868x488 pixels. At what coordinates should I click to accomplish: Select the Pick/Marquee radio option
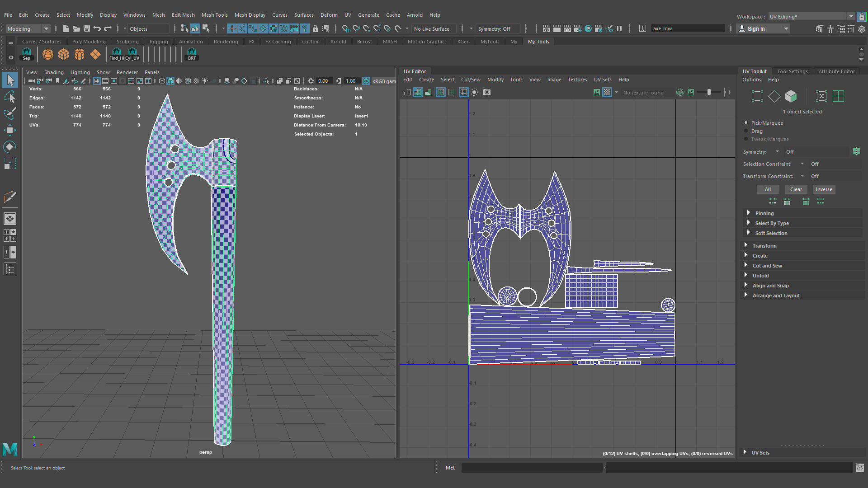(x=746, y=123)
